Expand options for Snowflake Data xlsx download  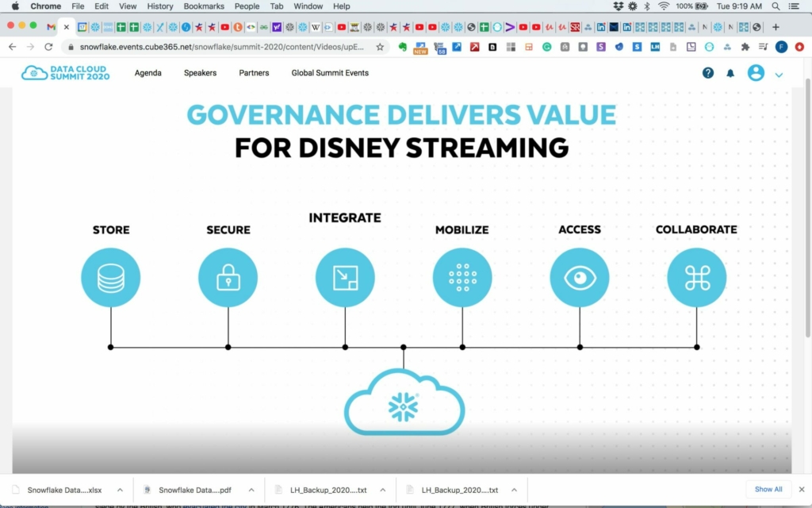(x=120, y=490)
